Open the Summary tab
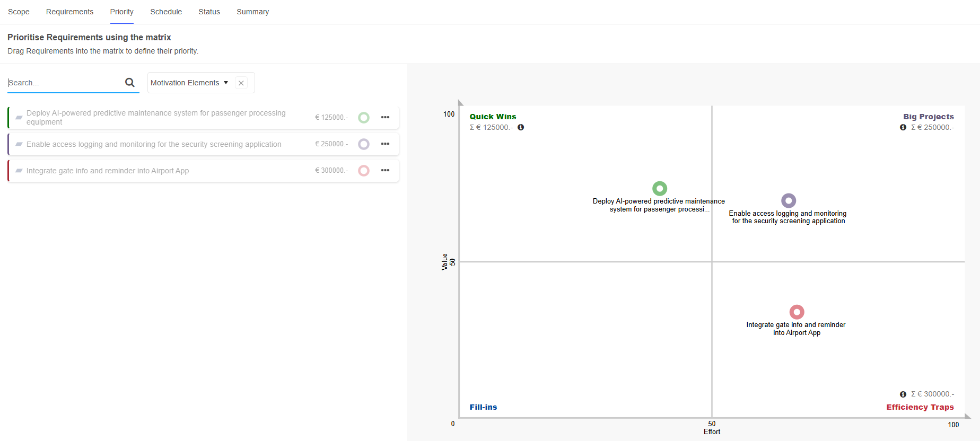The height and width of the screenshot is (441, 980). (252, 12)
